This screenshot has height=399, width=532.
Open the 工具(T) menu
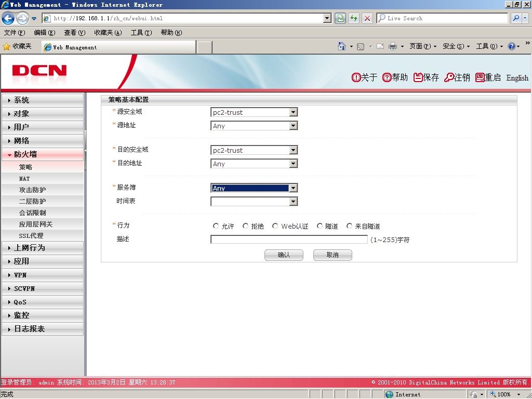141,33
